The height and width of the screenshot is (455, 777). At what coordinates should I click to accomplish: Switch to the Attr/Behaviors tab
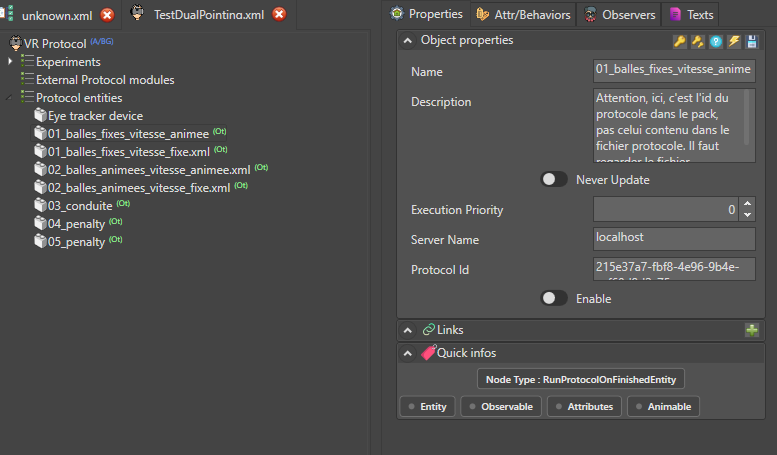pos(523,14)
